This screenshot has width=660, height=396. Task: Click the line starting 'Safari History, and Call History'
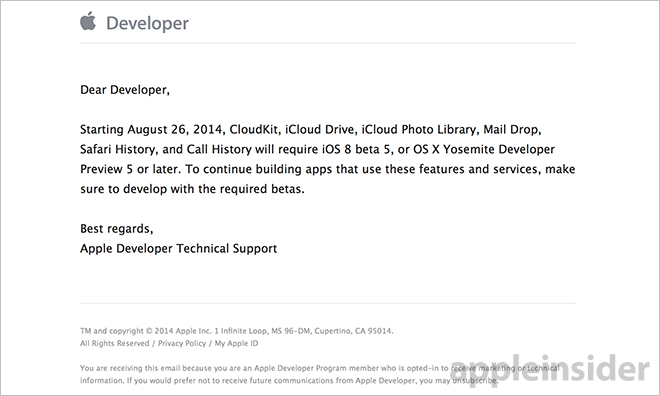(317, 150)
